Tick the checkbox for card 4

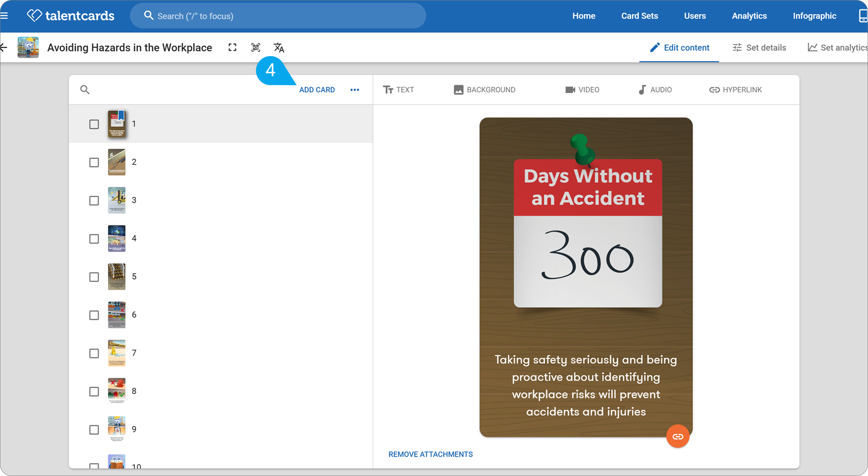[x=94, y=239]
